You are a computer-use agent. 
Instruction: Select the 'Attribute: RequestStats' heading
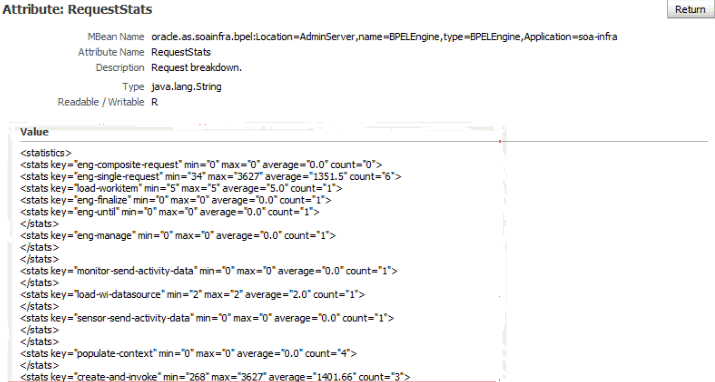coord(77,10)
